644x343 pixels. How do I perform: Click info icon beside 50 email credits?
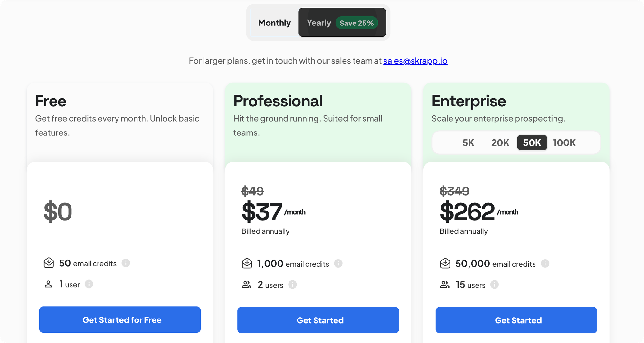pos(126,263)
